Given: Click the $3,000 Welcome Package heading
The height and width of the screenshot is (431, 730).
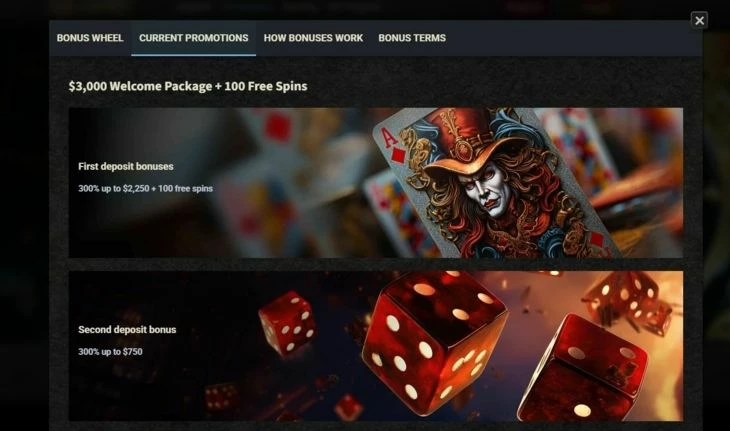Looking at the screenshot, I should point(188,86).
